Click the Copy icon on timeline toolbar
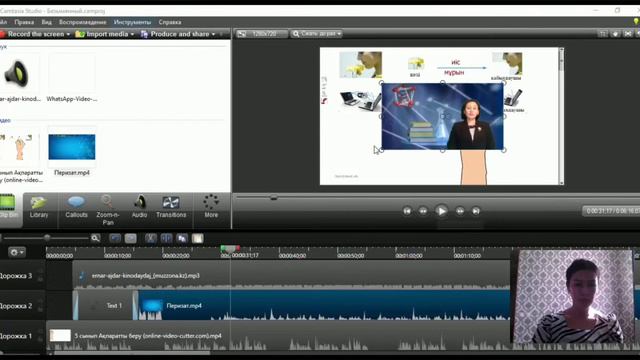The height and width of the screenshot is (360, 640). pyautogui.click(x=182, y=238)
